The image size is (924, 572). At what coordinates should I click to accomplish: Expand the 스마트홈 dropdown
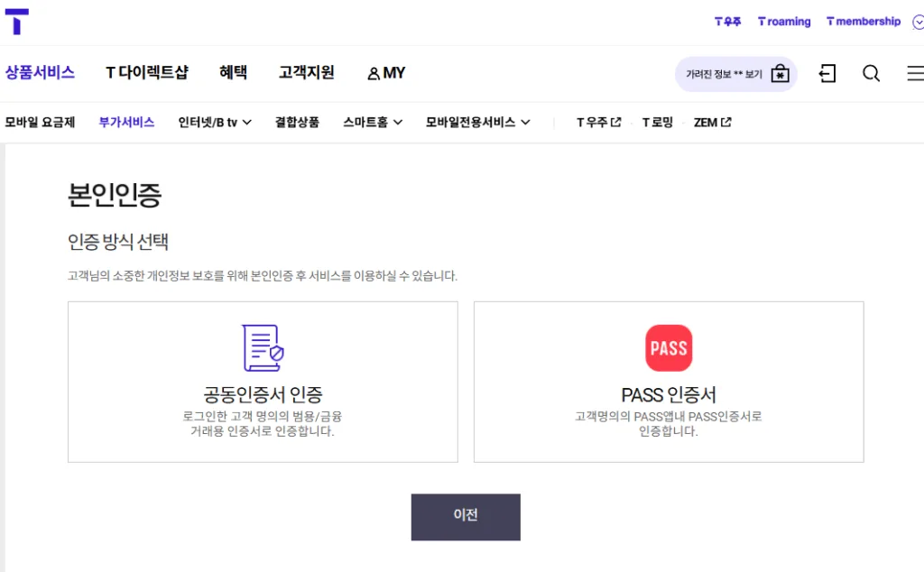click(x=373, y=123)
